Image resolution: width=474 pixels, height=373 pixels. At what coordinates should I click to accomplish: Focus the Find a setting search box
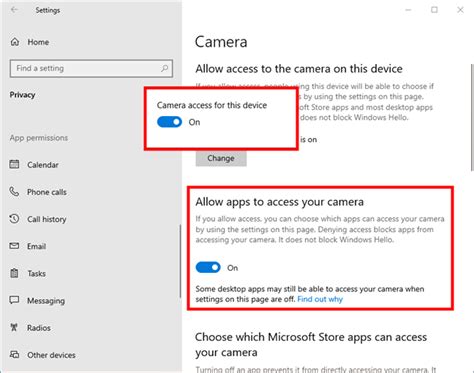[91, 68]
